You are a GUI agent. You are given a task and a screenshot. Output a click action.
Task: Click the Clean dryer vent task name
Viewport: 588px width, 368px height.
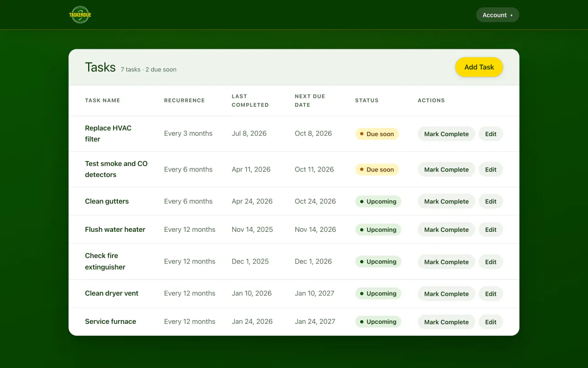[x=112, y=293]
